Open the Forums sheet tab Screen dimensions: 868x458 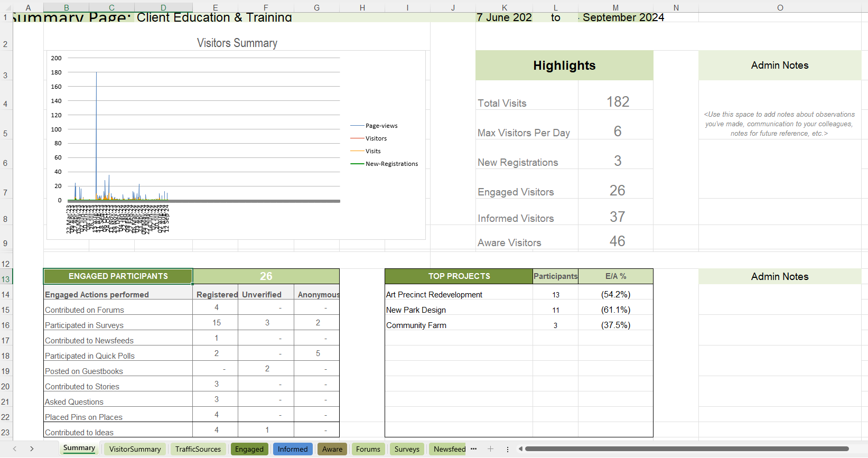[x=368, y=449]
